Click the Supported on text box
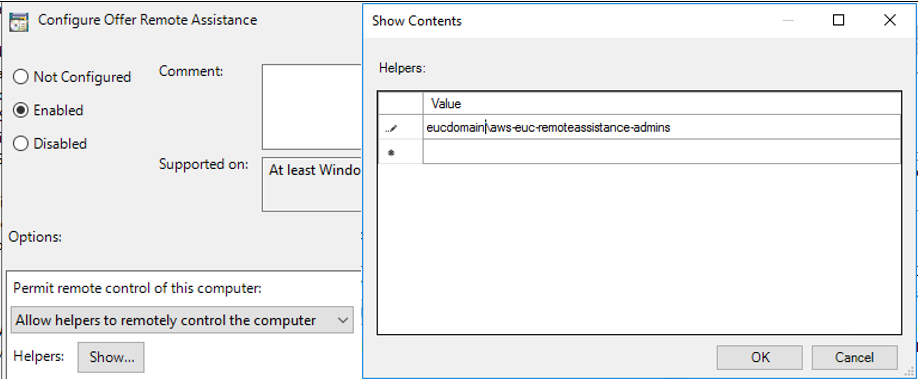 [312, 184]
